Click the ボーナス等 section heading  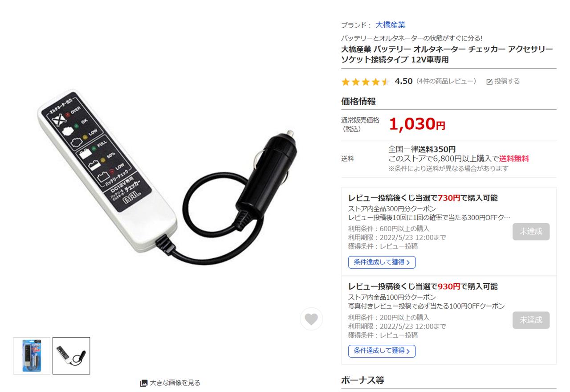point(362,380)
